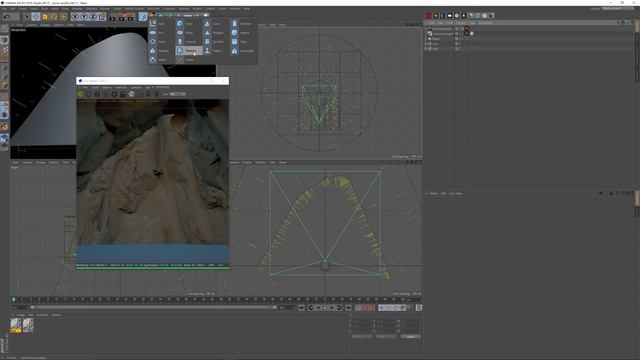
Task: Open the Layout dropdown at top right
Action: [617, 9]
